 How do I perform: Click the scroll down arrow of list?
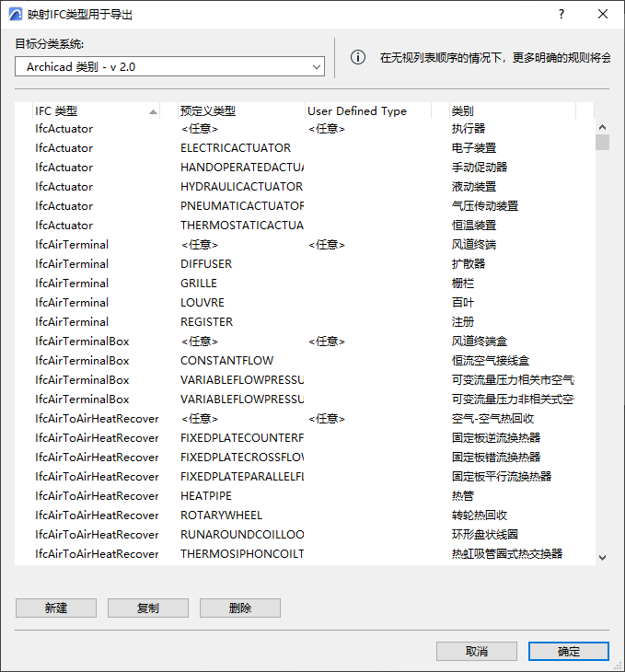pyautogui.click(x=602, y=558)
